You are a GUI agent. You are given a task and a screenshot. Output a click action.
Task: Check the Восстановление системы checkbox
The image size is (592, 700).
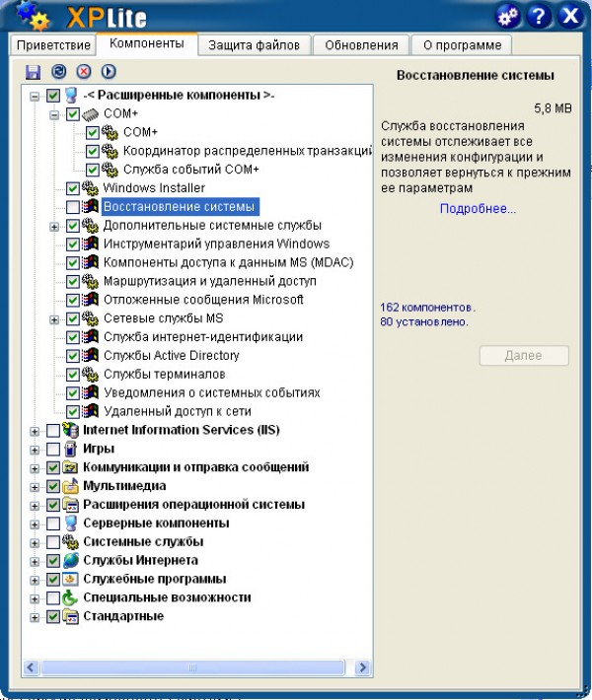pyautogui.click(x=73, y=207)
